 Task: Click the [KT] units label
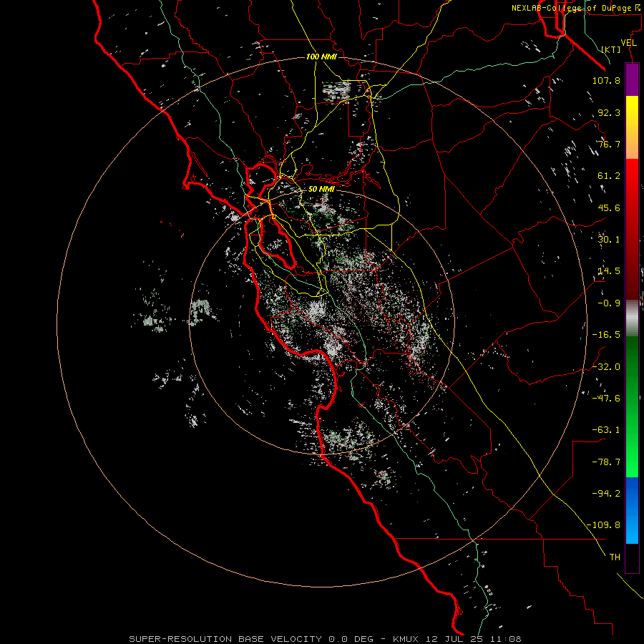pyautogui.click(x=611, y=49)
